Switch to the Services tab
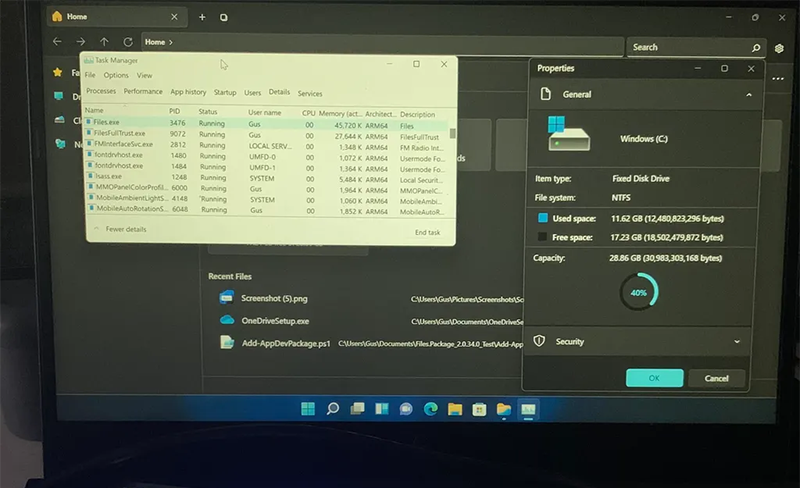 [310, 93]
